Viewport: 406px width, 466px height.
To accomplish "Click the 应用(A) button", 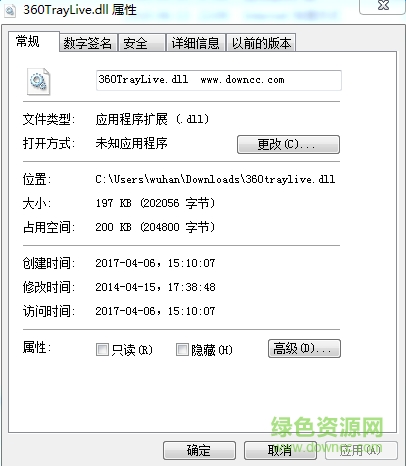I will [361, 450].
